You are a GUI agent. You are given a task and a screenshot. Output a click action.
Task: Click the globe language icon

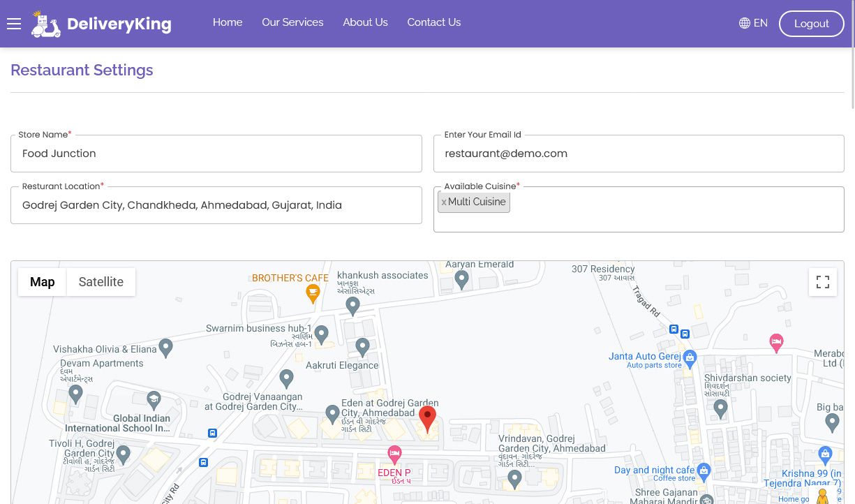745,23
